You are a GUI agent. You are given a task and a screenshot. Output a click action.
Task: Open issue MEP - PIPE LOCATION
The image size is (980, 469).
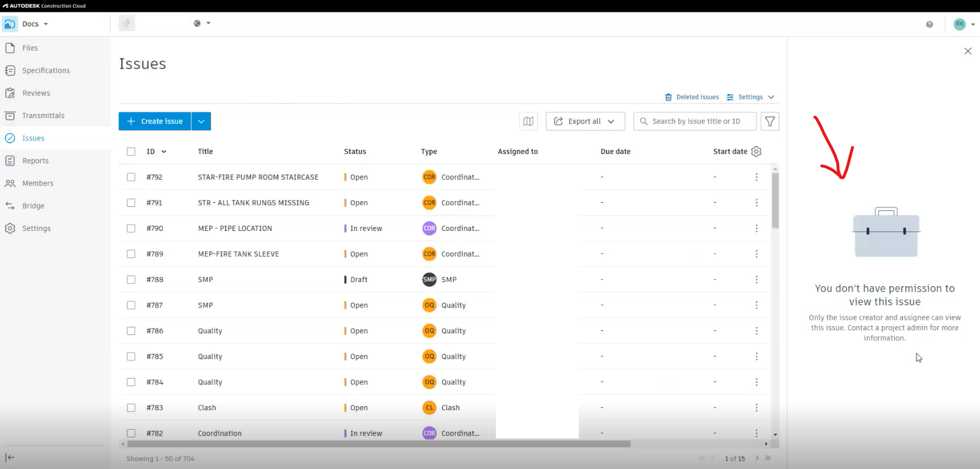point(235,228)
